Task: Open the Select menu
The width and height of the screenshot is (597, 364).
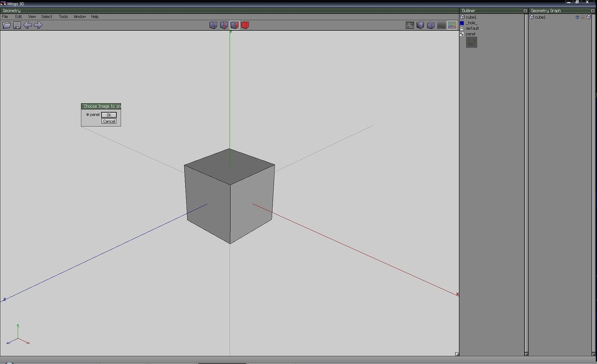Action: pos(47,17)
